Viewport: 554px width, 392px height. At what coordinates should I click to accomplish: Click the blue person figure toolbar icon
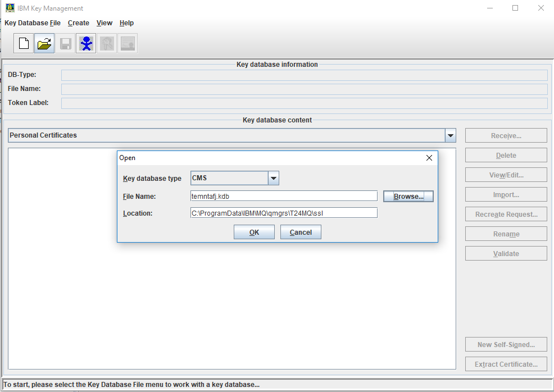(86, 44)
